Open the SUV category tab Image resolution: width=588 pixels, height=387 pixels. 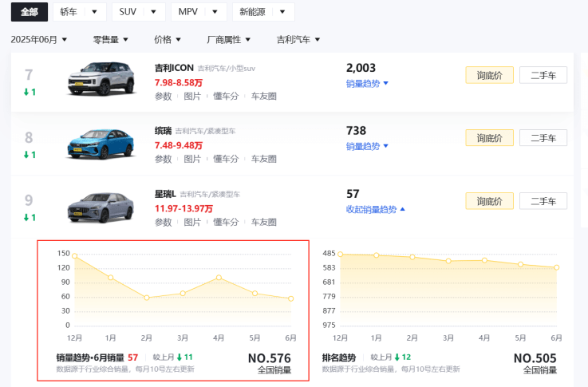point(128,12)
